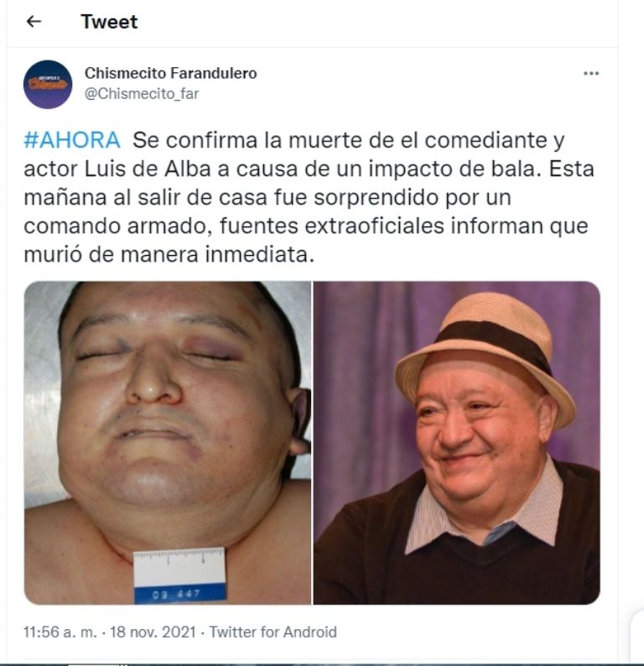Click the Tweet header title
This screenshot has width=644, height=666.
pos(109,22)
